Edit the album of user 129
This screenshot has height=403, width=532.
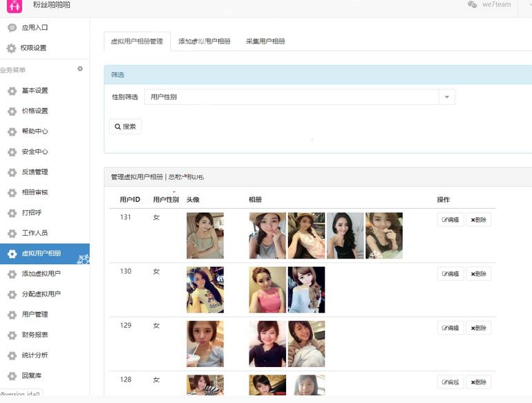point(450,328)
